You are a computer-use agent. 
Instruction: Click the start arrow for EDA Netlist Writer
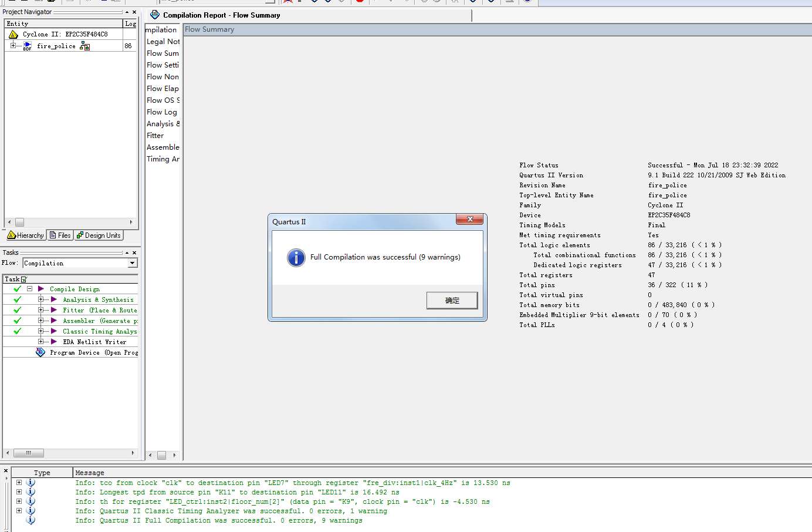click(x=54, y=342)
